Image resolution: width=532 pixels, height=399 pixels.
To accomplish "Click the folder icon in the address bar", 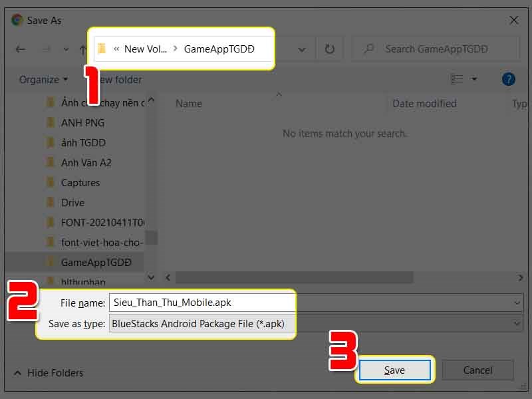I will coord(100,48).
